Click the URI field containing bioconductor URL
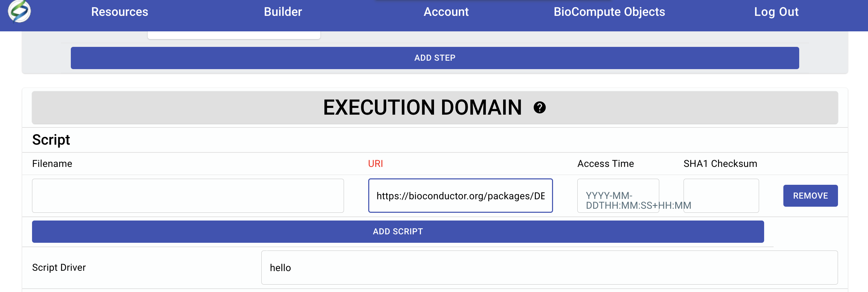Viewport: 868px width, 292px height. [460, 196]
